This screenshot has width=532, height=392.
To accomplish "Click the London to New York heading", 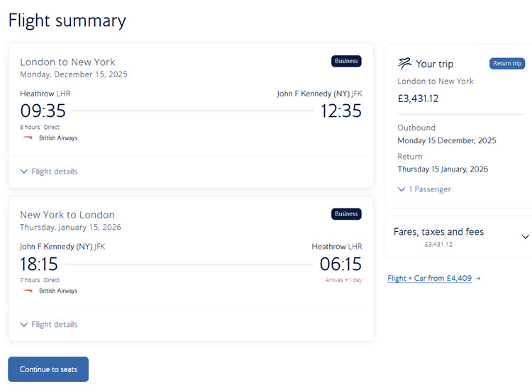I will coord(67,62).
